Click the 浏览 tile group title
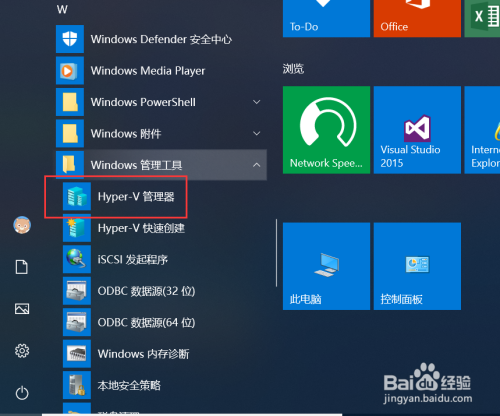500x416 pixels. (293, 69)
